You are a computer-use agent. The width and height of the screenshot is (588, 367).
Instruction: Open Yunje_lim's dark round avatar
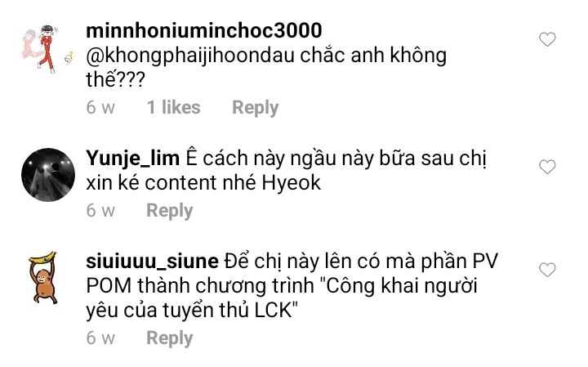pyautogui.click(x=48, y=175)
